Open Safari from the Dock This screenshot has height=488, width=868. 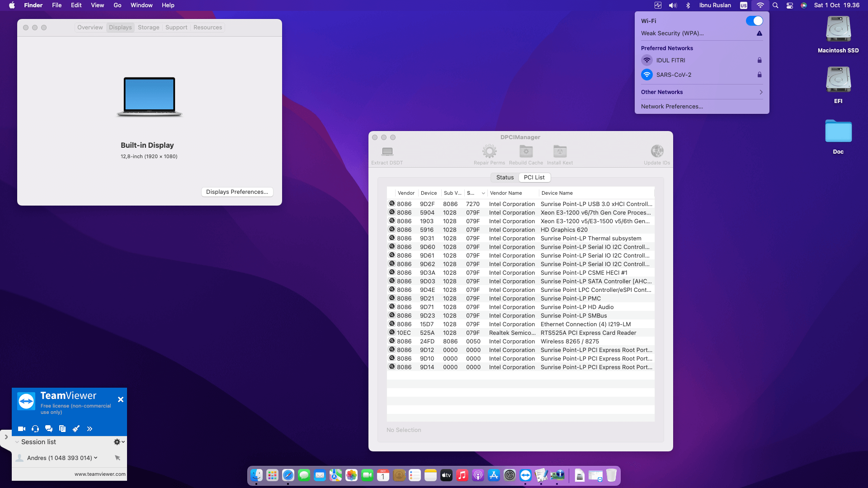288,475
